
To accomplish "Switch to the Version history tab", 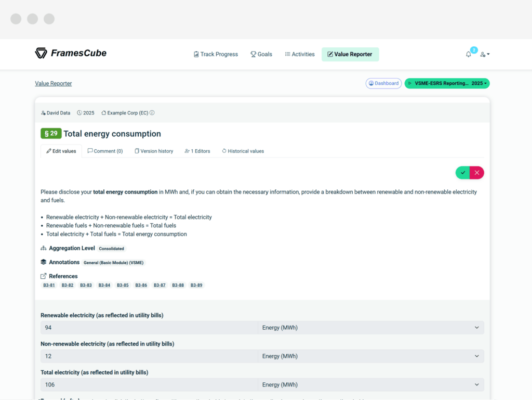I will click(x=154, y=151).
